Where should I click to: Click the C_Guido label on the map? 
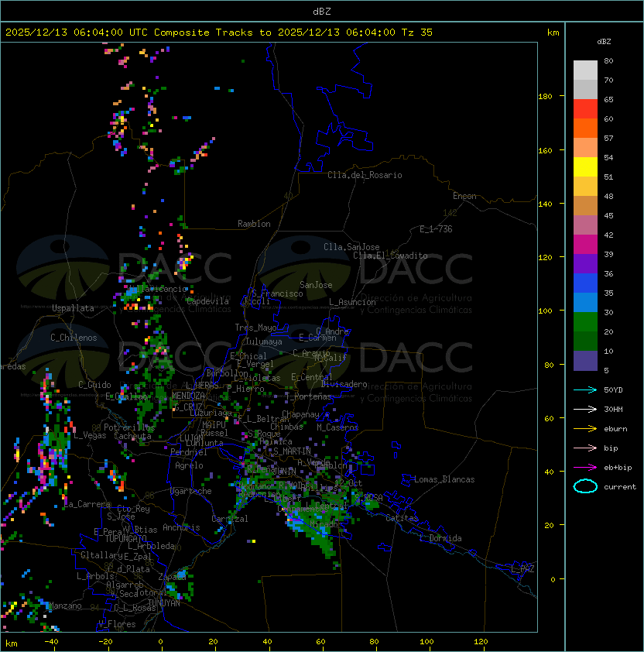click(94, 385)
